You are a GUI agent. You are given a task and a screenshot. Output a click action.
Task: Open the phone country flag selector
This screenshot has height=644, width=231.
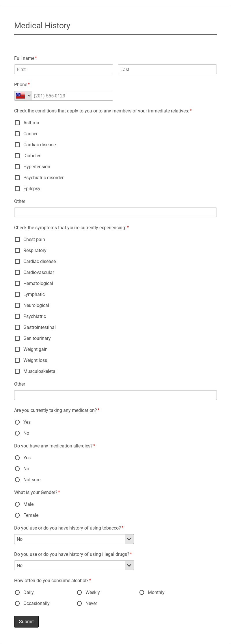click(x=23, y=96)
